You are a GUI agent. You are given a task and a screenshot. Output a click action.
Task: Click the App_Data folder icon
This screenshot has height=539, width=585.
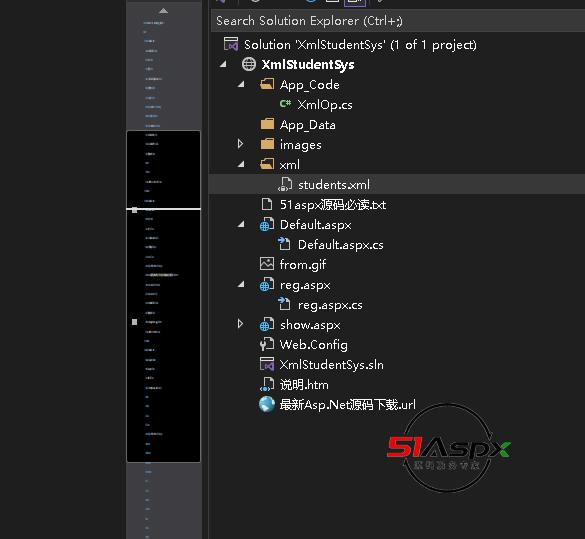[x=267, y=124]
